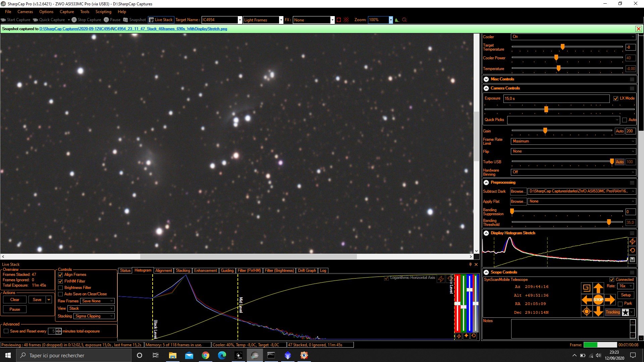
Task: Move the telescope left with the left arrow
Action: coord(587,300)
